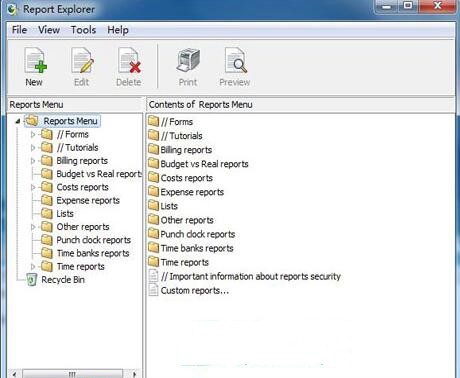Open the File menu

19,30
